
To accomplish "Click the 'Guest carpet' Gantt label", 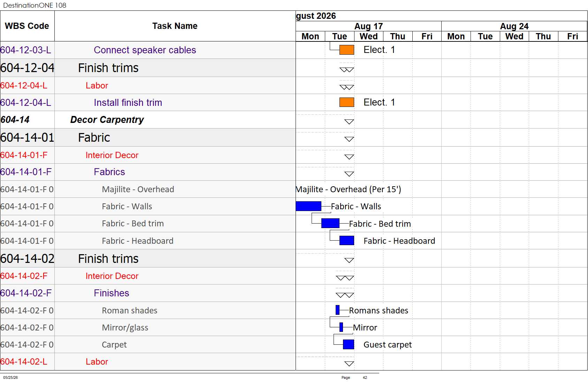I will (x=388, y=344).
